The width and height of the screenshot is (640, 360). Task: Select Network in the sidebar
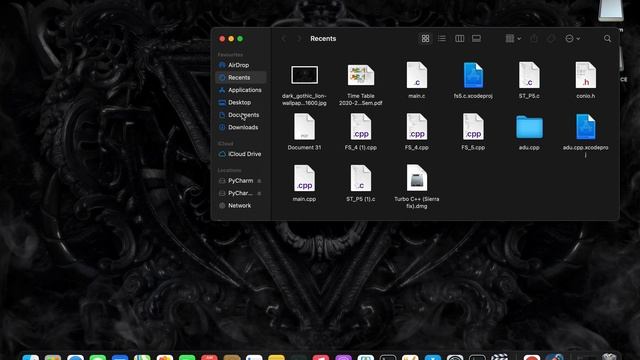pyautogui.click(x=241, y=205)
